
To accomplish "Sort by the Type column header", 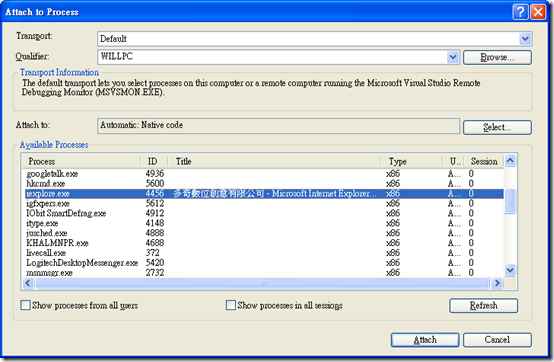I will (412, 161).
